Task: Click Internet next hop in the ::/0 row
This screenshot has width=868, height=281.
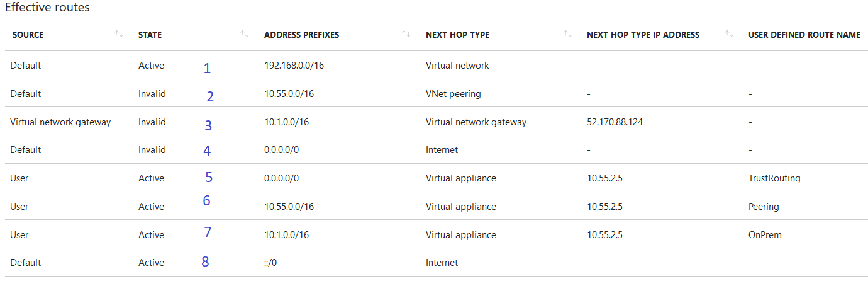Action: (442, 263)
